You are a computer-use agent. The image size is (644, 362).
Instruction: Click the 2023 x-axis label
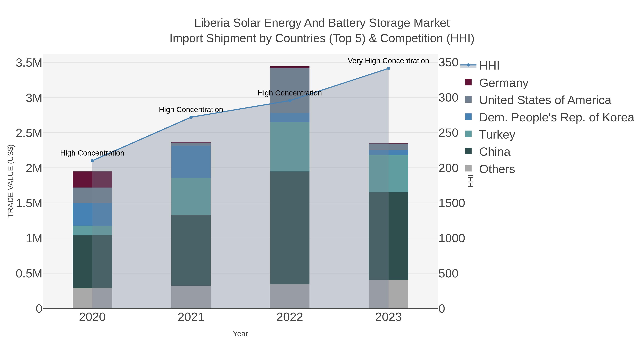pyautogui.click(x=389, y=317)
